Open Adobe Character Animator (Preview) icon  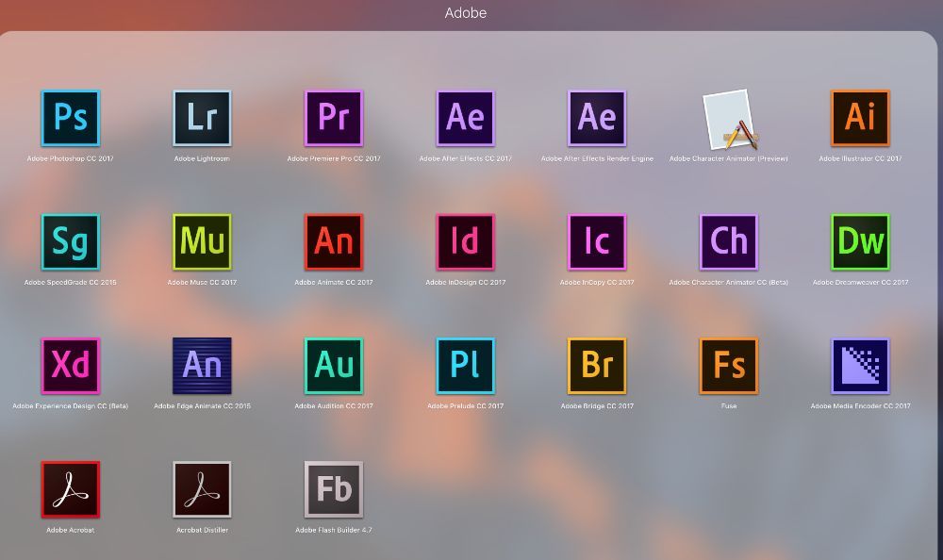[x=729, y=119]
